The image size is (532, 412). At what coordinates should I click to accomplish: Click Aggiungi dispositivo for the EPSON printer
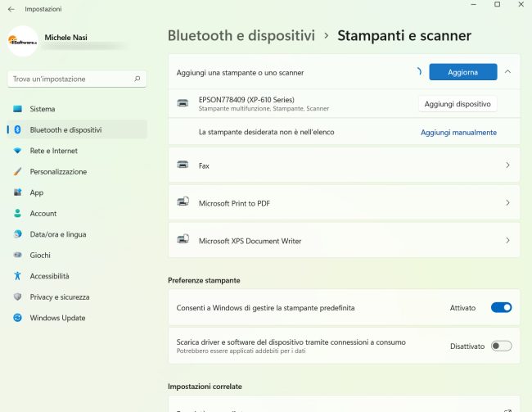pyautogui.click(x=458, y=103)
